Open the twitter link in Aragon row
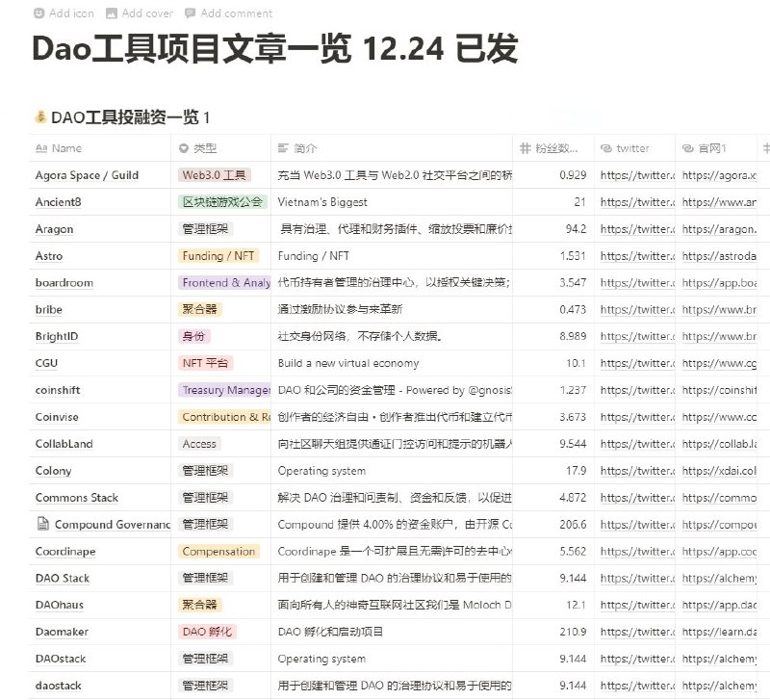The width and height of the screenshot is (770, 700). point(637,229)
